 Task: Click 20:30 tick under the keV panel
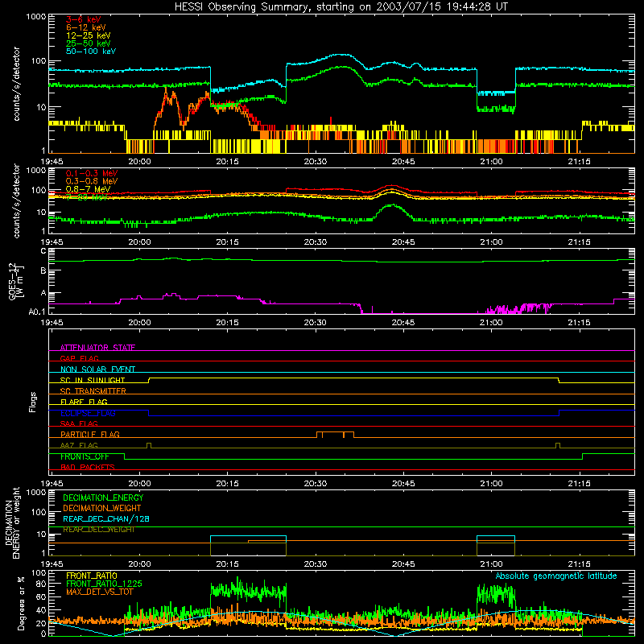point(316,162)
